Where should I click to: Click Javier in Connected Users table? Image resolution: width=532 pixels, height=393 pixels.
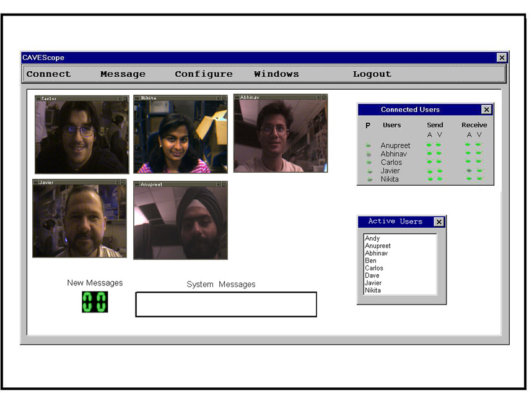click(x=390, y=171)
